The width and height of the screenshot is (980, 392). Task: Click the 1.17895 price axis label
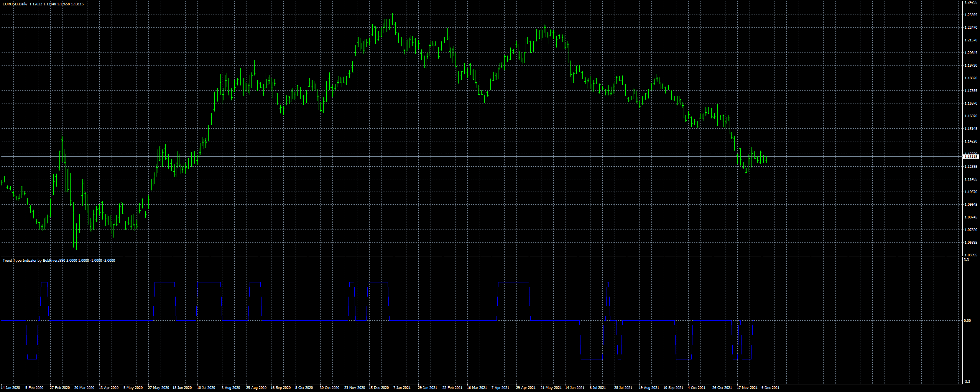[x=971, y=91]
